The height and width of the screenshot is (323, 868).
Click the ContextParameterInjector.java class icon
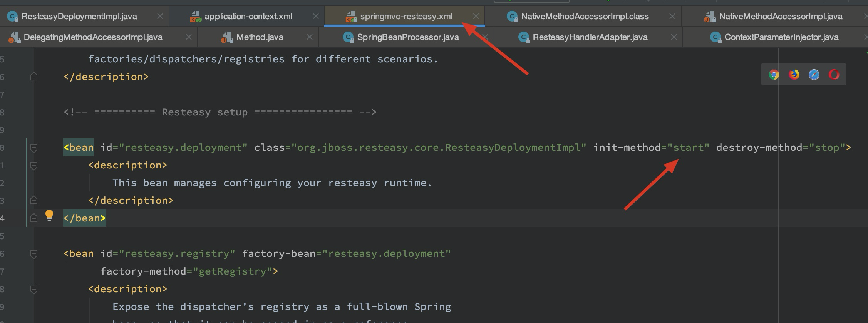tap(716, 37)
